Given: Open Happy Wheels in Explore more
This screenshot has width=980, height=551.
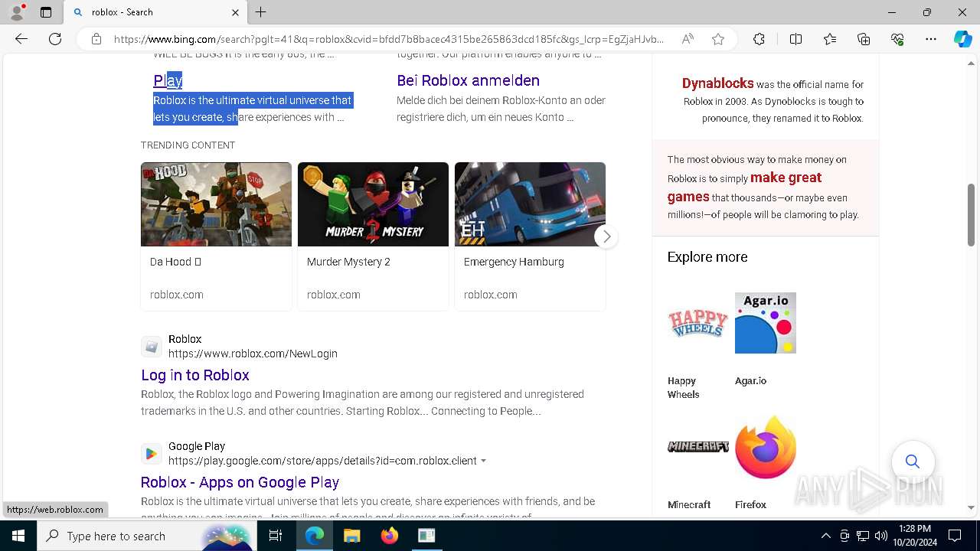Looking at the screenshot, I should pyautogui.click(x=698, y=346).
